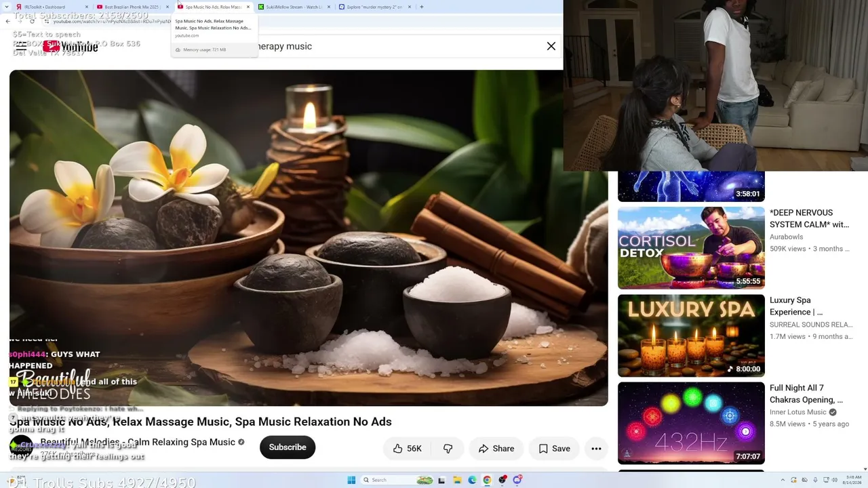This screenshot has width=868, height=488.
Task: Open OBS Studio from taskbar
Action: click(x=502, y=480)
